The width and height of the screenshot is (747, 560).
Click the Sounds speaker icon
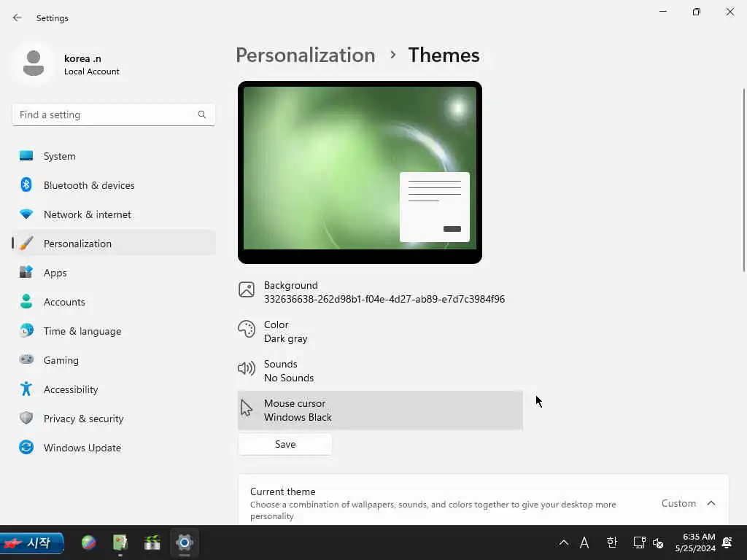(247, 368)
